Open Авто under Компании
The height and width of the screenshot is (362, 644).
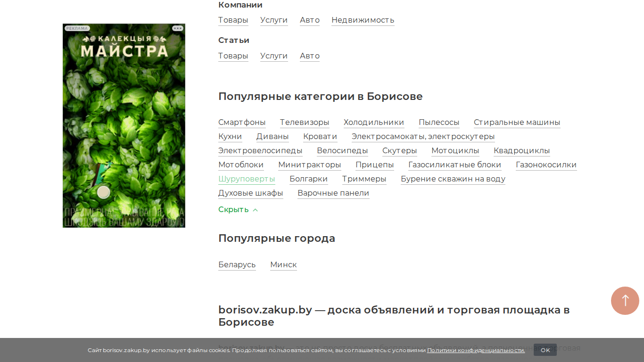click(310, 20)
